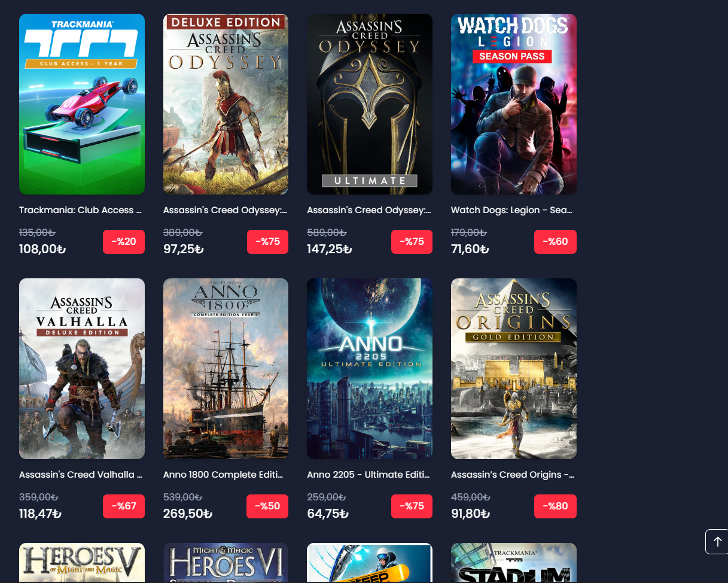This screenshot has width=728, height=583.
Task: Open Anno 2205 Ultimate Edition cover
Action: click(x=370, y=369)
